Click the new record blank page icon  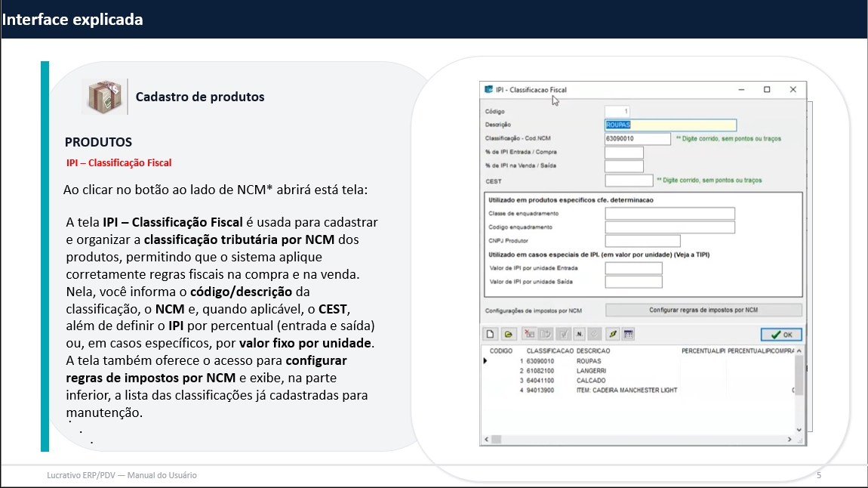point(490,334)
